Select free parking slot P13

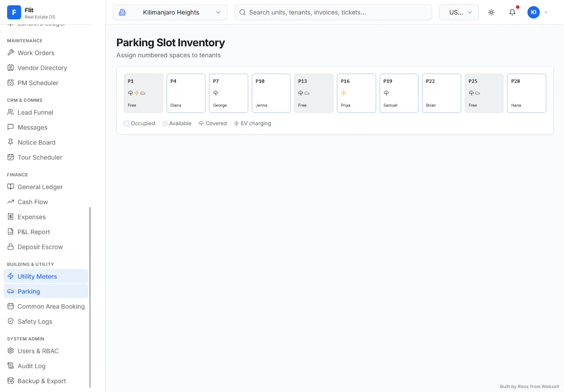click(x=314, y=93)
